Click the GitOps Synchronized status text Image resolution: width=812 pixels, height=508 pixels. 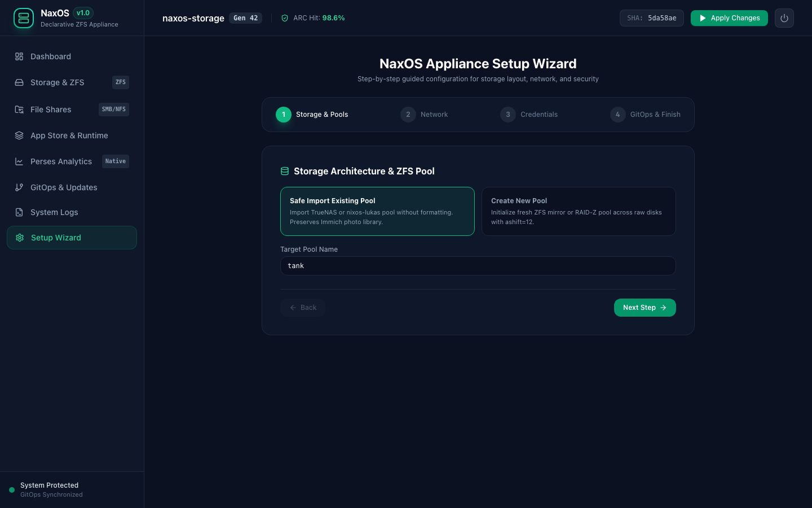coord(51,494)
